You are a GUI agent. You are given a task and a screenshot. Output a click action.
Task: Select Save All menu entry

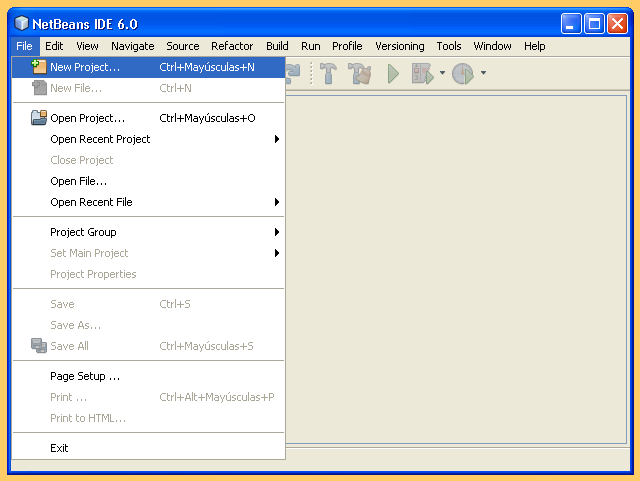(148, 346)
